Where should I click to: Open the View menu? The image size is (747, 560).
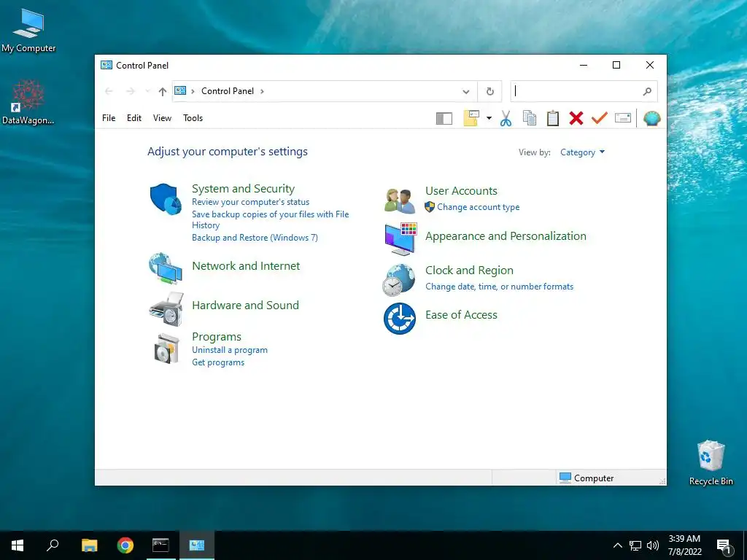(162, 118)
